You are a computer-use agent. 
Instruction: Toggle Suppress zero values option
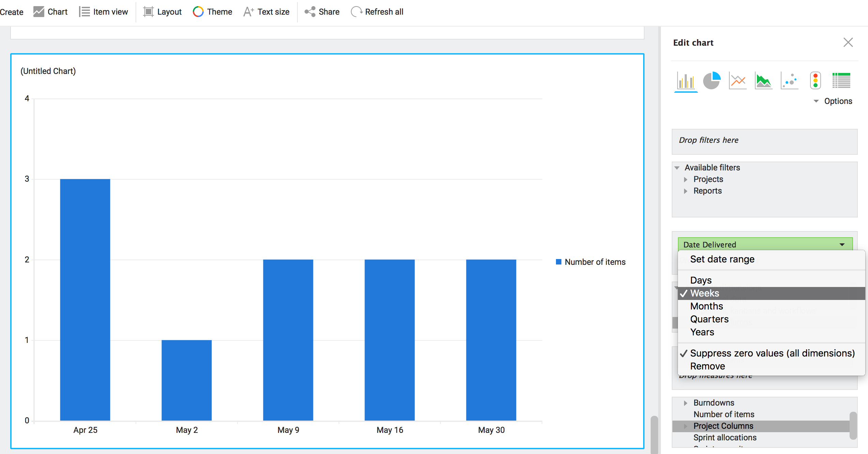click(x=772, y=353)
